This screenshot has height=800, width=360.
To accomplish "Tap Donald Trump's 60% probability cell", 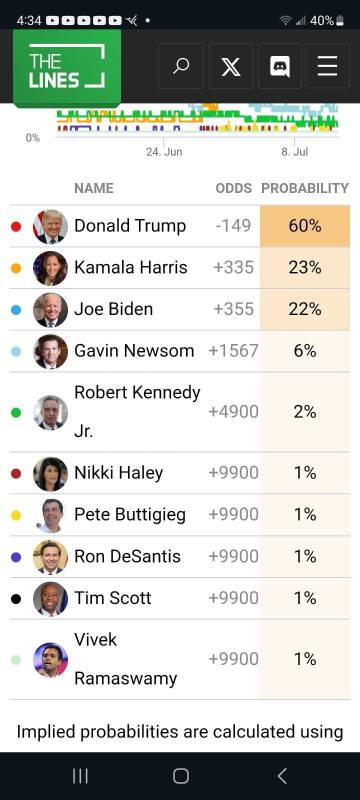I will tap(305, 226).
